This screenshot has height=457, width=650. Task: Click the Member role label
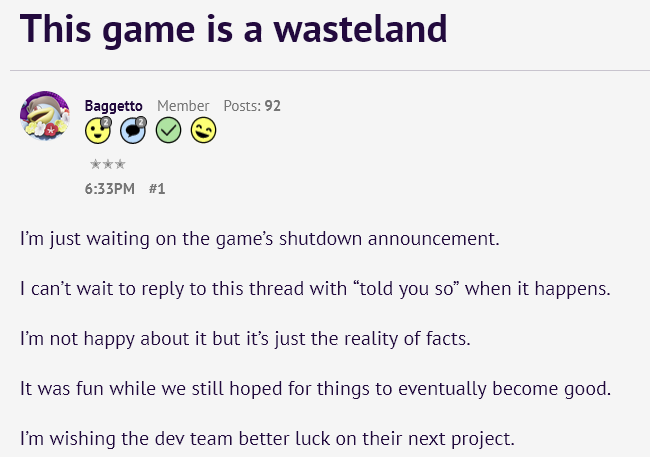[183, 106]
